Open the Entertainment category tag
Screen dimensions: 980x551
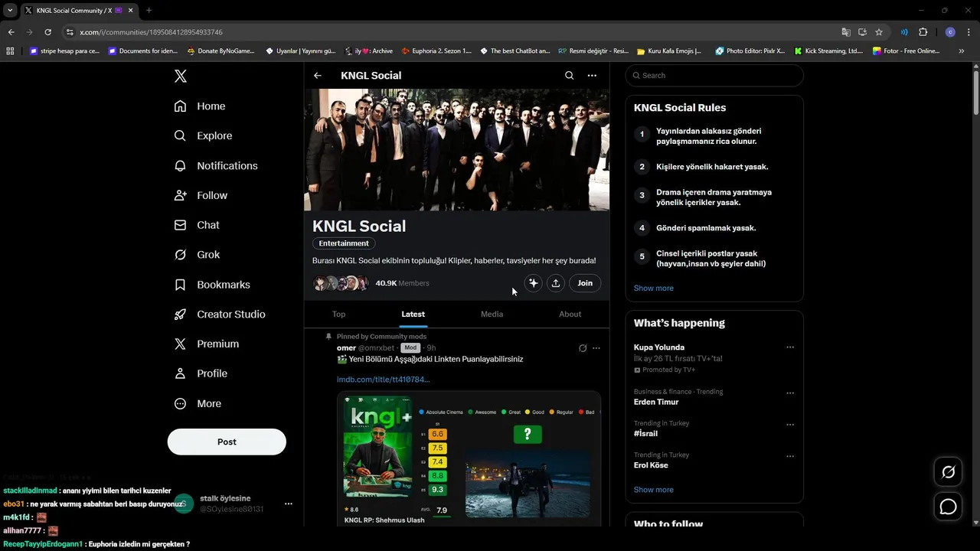tap(344, 243)
